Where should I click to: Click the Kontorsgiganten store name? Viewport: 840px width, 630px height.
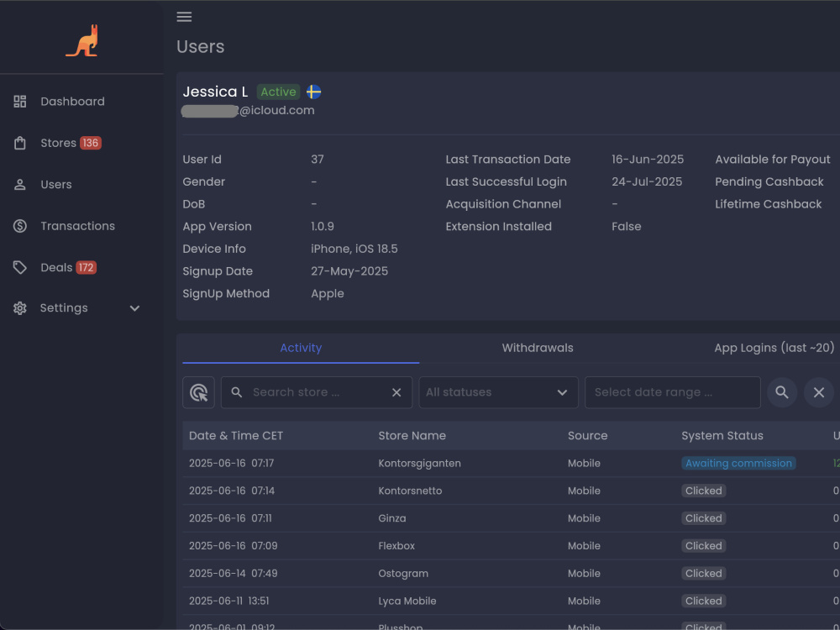point(419,464)
